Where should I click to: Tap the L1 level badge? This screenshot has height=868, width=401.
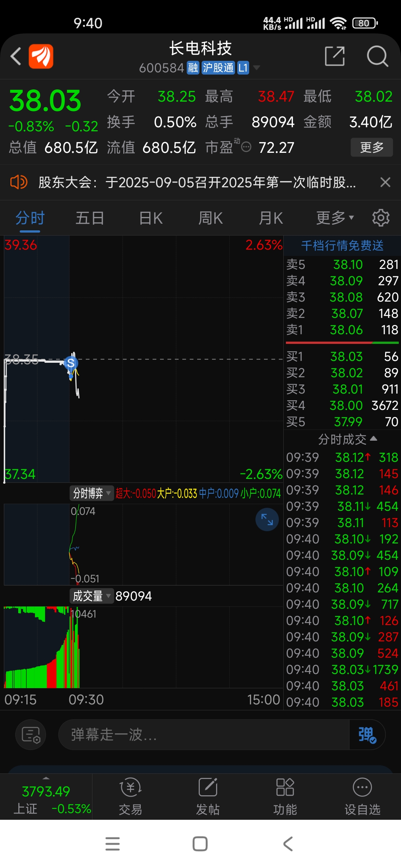click(x=243, y=68)
